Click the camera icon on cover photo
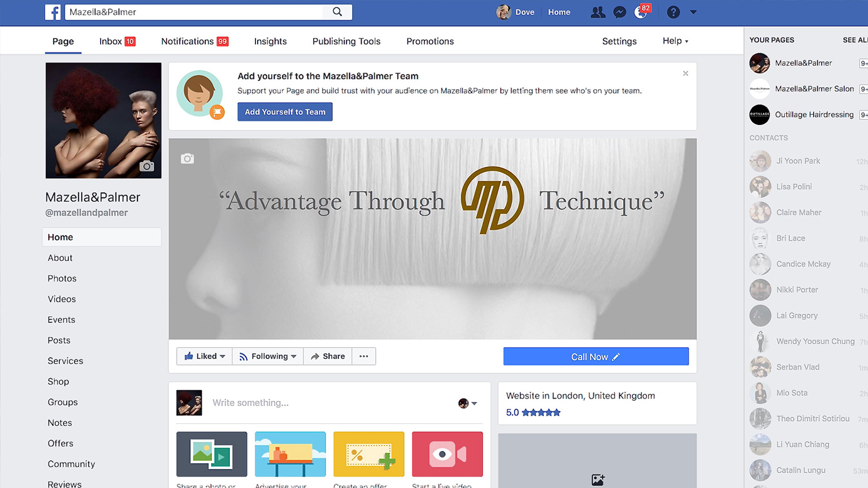 188,159
